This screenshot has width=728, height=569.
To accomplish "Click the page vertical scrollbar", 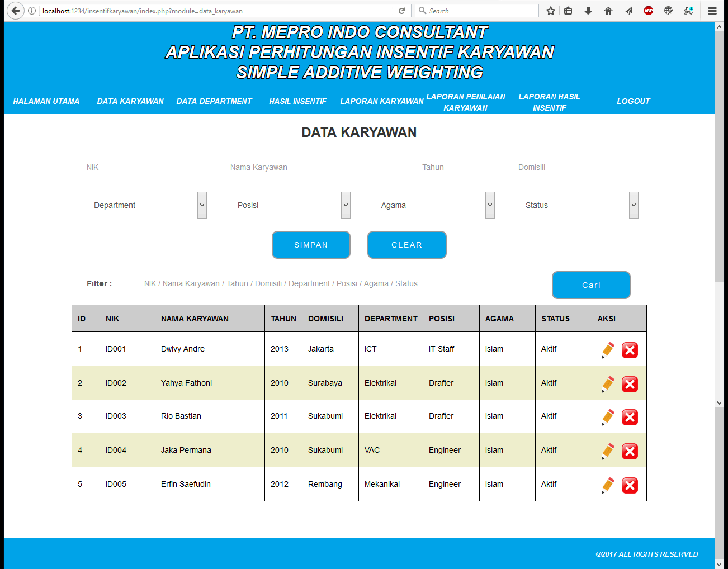I will [719, 168].
